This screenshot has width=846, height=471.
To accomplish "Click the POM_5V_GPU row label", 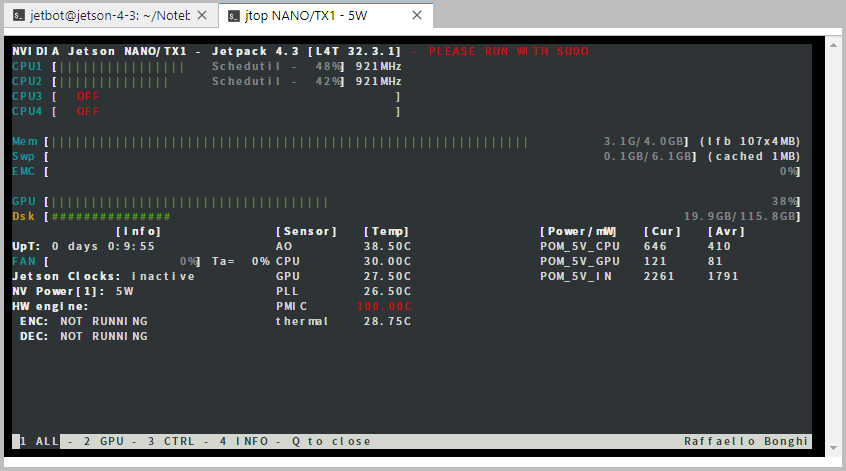I will [x=580, y=262].
